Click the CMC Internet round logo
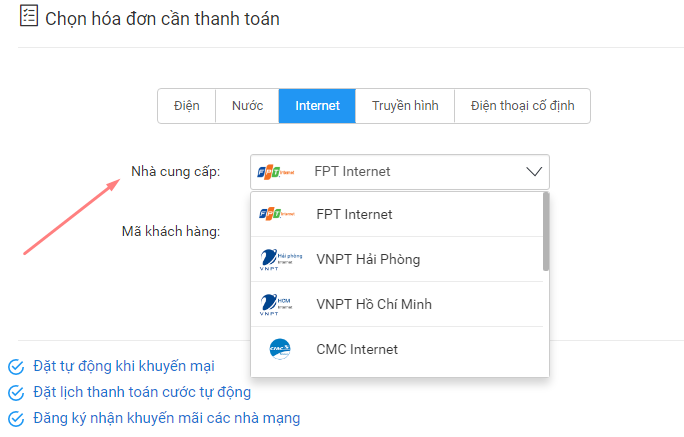The width and height of the screenshot is (684, 437). (280, 349)
